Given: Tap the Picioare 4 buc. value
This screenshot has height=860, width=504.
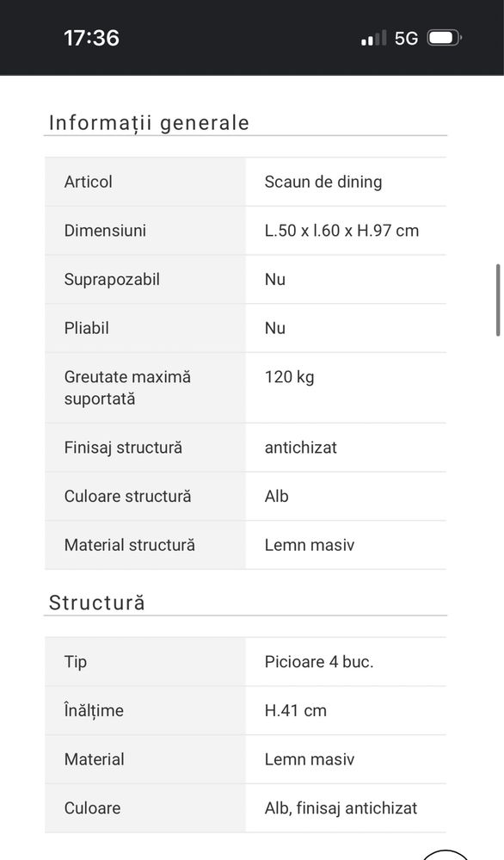Looking at the screenshot, I should point(319,662).
